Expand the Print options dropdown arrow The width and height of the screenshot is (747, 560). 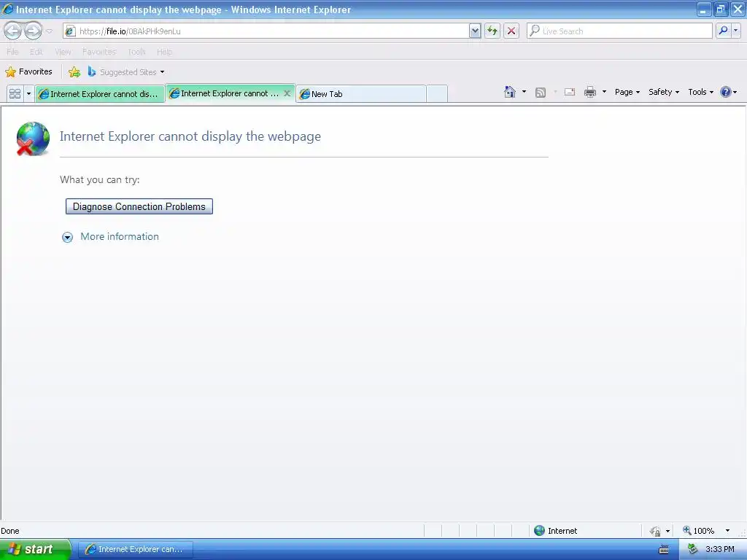click(x=604, y=91)
